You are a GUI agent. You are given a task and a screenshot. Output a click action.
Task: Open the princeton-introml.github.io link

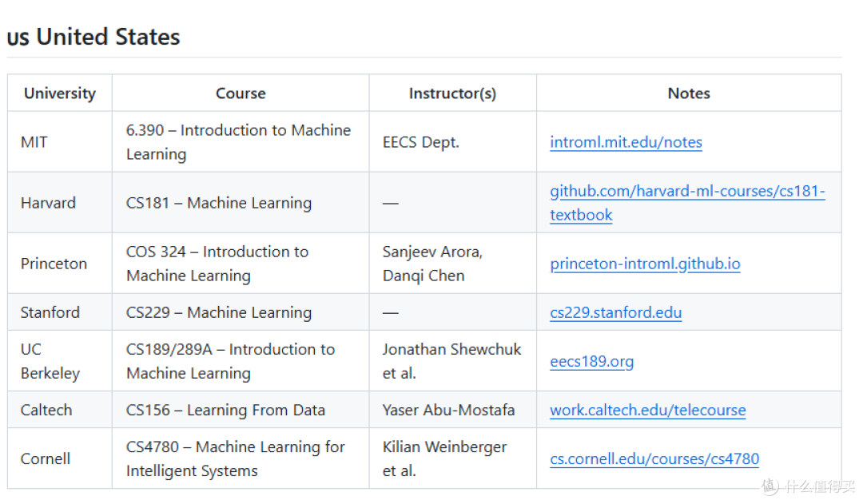(645, 264)
